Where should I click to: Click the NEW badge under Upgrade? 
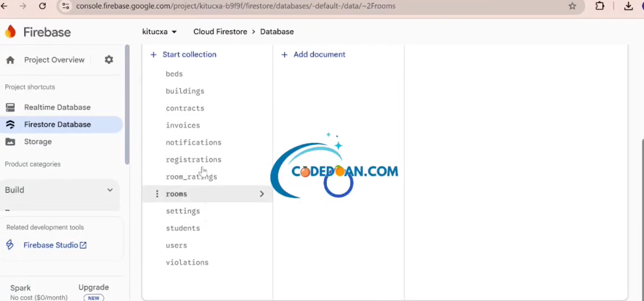click(x=94, y=298)
